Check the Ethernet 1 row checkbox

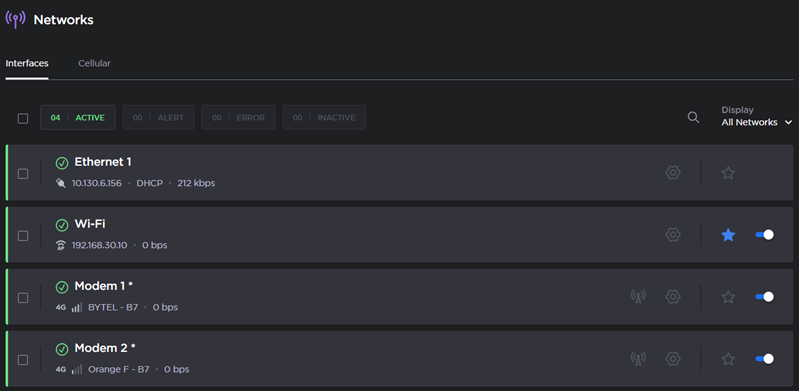(23, 174)
